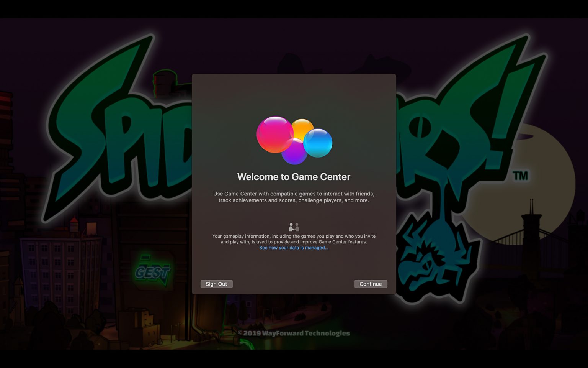Click the privacy handshake people icon
Viewport: 588px width, 368px height.
coord(294,227)
